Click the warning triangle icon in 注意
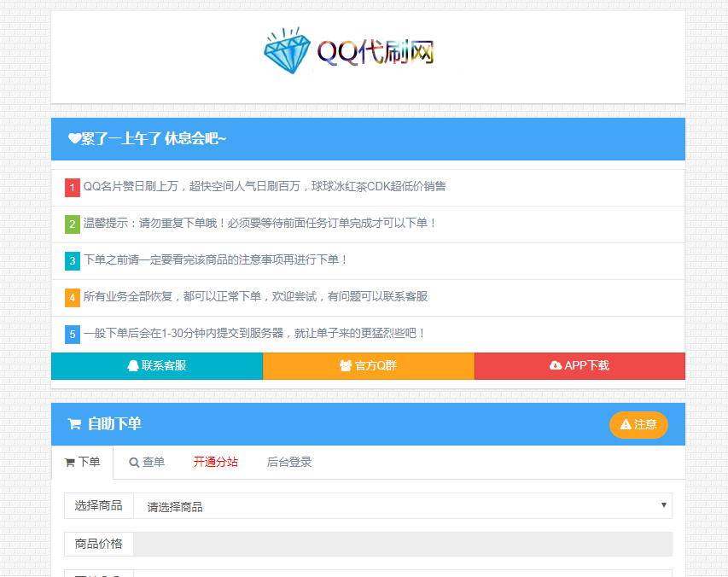 coord(626,424)
